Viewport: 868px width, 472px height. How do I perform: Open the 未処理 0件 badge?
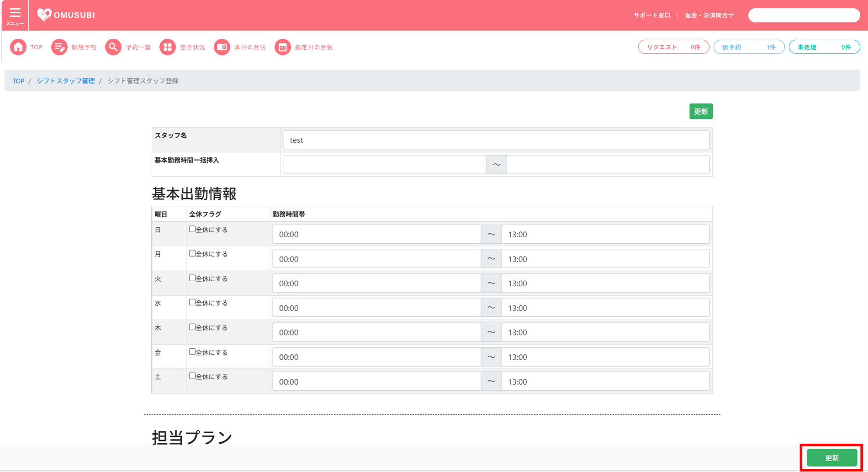tap(824, 47)
